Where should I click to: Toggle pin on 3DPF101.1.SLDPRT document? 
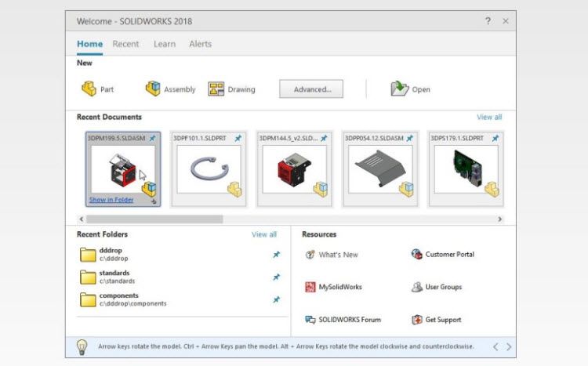point(238,139)
